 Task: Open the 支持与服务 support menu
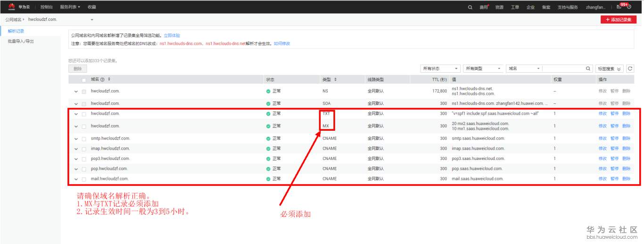(x=568, y=7)
